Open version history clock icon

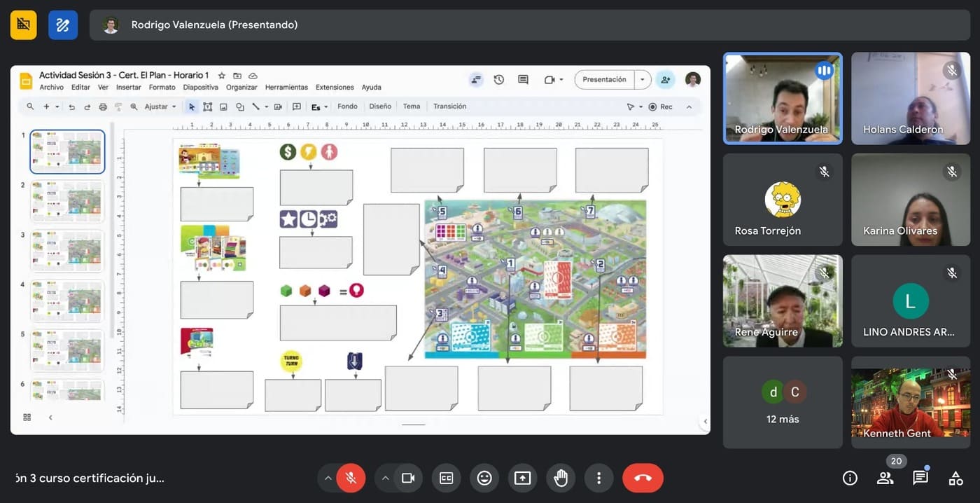click(498, 80)
